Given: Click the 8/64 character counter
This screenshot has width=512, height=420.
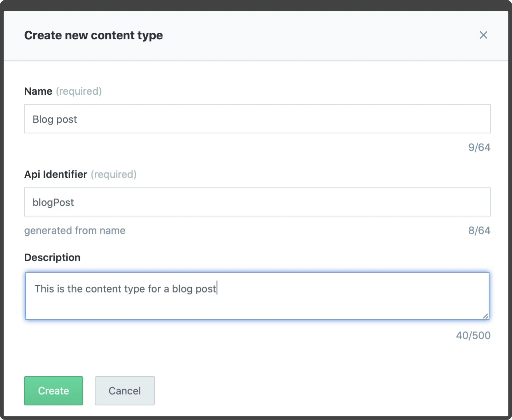Looking at the screenshot, I should pyautogui.click(x=479, y=231).
